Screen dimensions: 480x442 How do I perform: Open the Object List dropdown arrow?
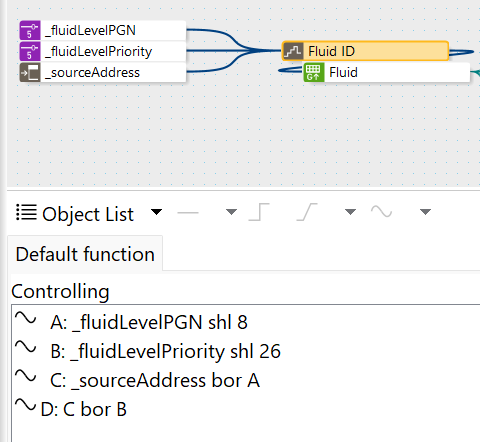tap(156, 212)
